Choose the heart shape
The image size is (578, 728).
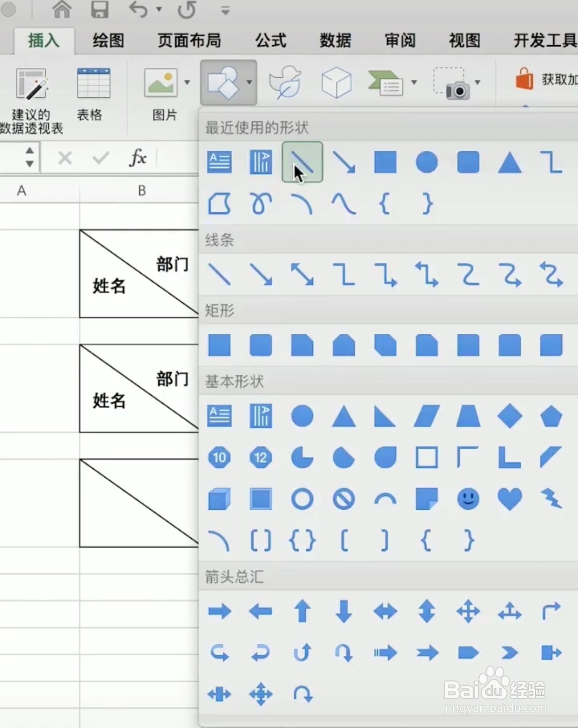pos(509,499)
